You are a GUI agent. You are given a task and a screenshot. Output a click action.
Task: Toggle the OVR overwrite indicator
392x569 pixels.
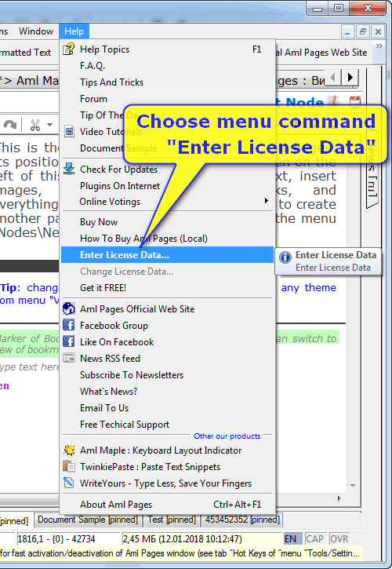click(x=339, y=539)
